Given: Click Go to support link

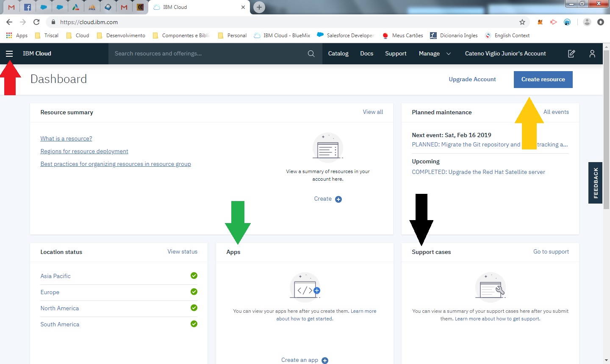Looking at the screenshot, I should pyautogui.click(x=551, y=252).
